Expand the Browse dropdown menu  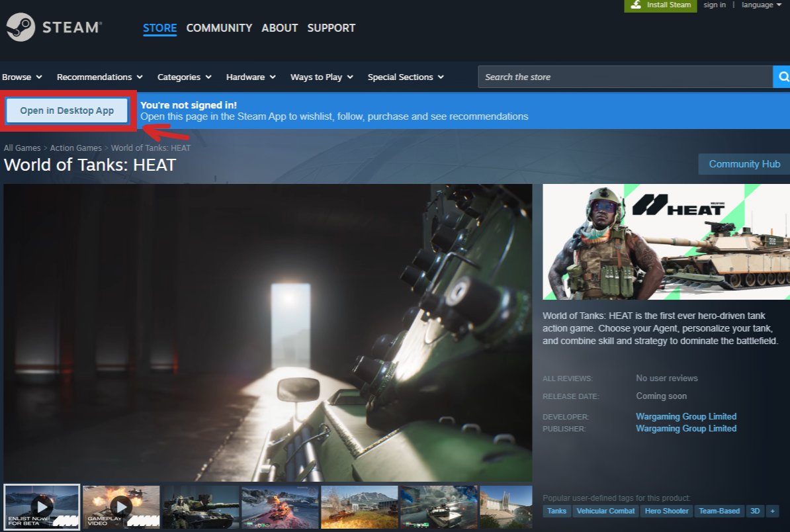tap(22, 77)
